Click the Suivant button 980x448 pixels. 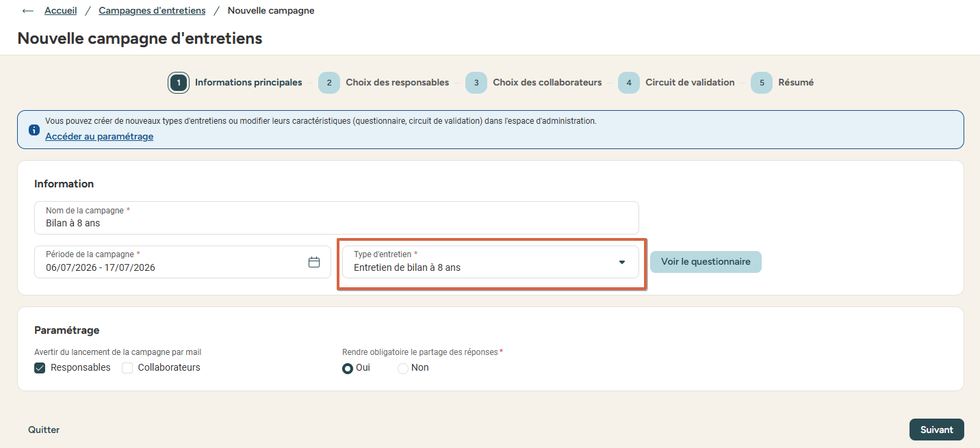point(936,430)
